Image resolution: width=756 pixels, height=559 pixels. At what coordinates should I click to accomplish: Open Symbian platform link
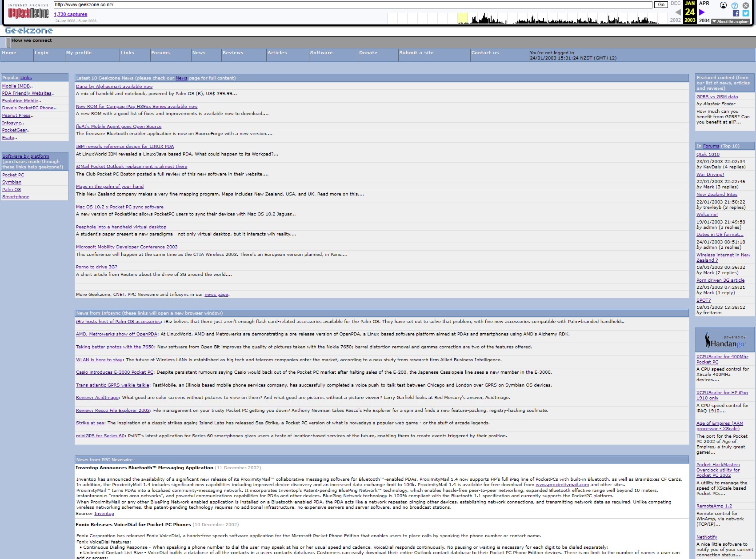12,182
